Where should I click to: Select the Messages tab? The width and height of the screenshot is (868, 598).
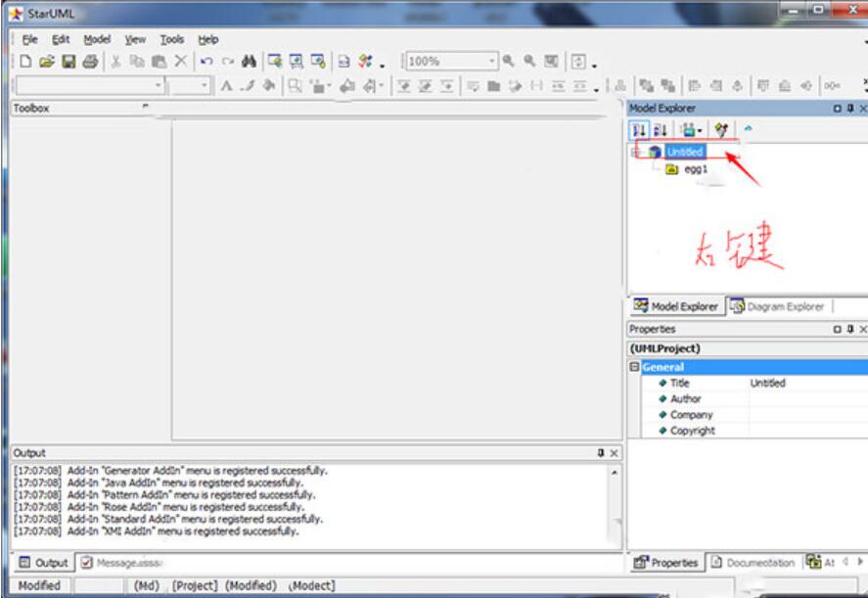click(121, 563)
